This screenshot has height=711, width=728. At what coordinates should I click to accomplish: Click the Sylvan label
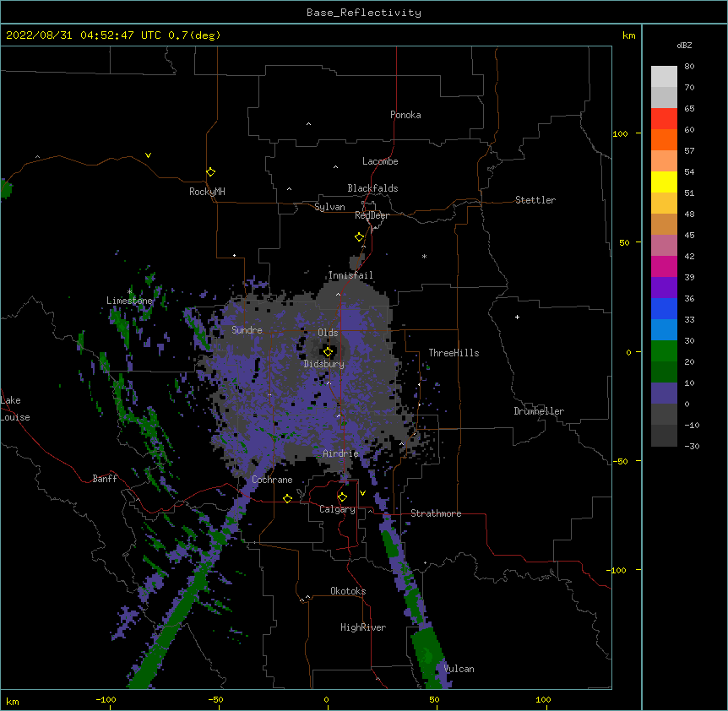(329, 207)
